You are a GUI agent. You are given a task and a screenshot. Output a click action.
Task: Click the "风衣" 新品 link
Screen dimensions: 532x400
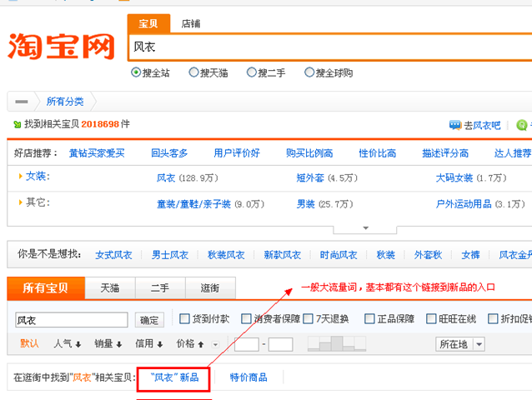coord(174,377)
